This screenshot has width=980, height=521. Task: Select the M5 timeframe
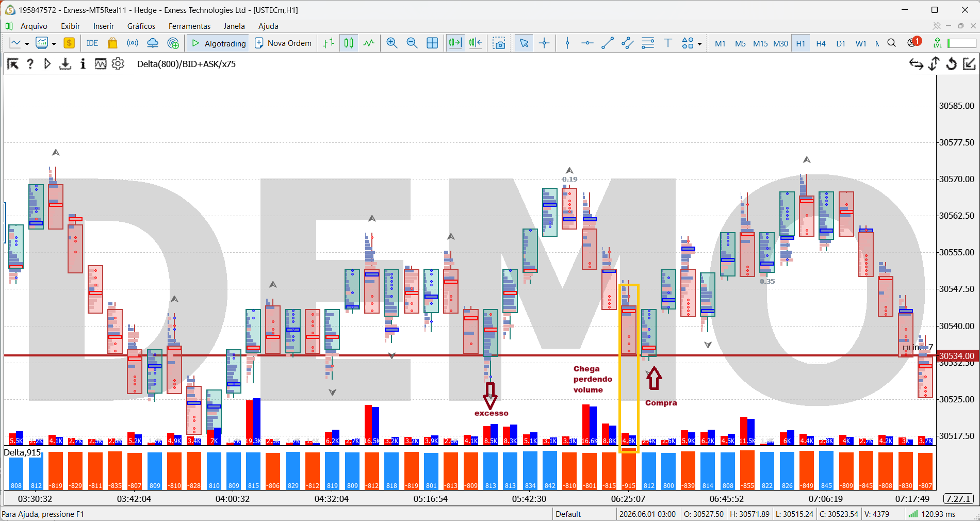click(740, 43)
